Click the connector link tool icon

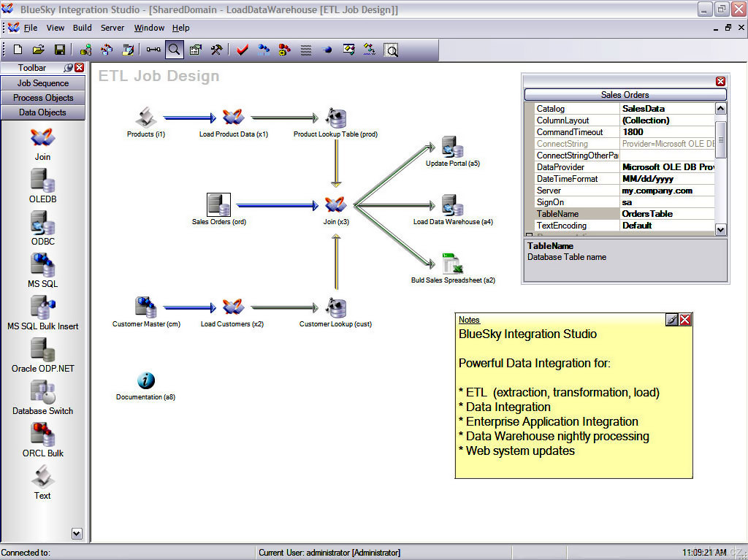point(153,50)
